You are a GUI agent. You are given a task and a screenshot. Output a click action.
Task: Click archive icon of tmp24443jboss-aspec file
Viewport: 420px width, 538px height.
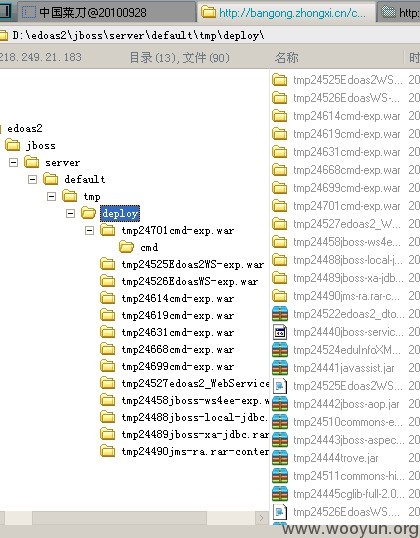tap(280, 440)
